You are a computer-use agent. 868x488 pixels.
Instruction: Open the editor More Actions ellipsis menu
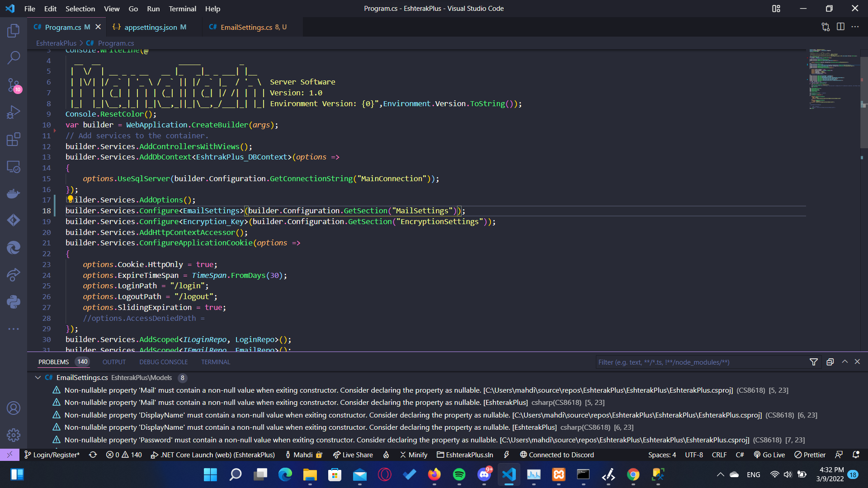855,27
